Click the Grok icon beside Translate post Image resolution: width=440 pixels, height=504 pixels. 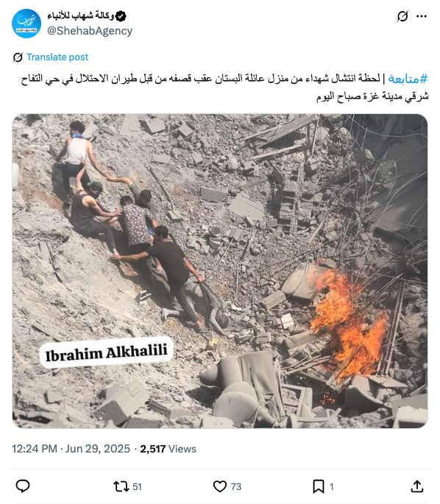coord(18,57)
